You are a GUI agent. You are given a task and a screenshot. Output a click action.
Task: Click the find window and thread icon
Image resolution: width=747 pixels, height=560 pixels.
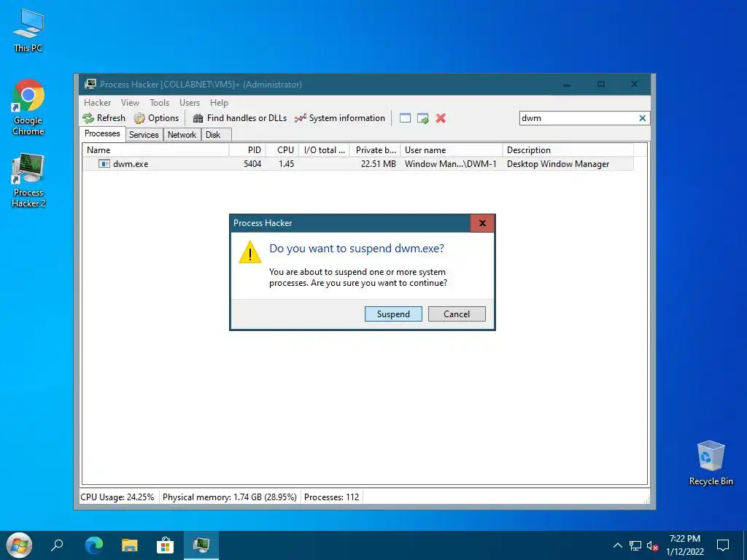click(422, 118)
